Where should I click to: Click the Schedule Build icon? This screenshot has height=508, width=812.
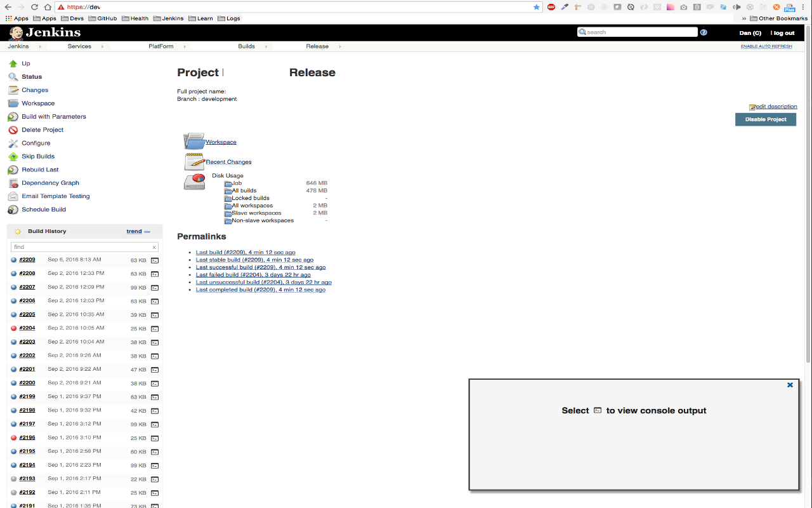pos(13,210)
